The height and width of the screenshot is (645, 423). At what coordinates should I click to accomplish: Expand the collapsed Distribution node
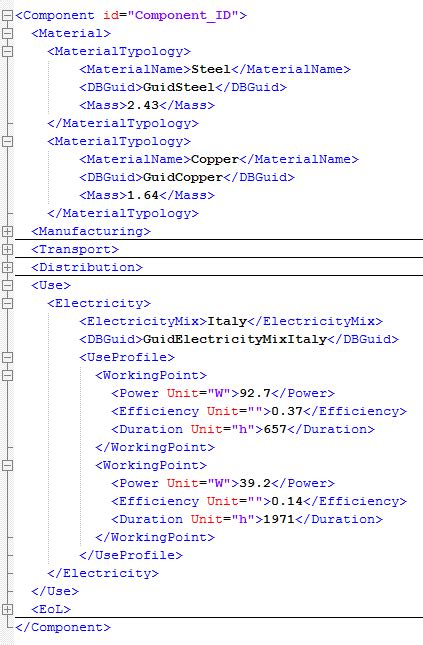7,267
